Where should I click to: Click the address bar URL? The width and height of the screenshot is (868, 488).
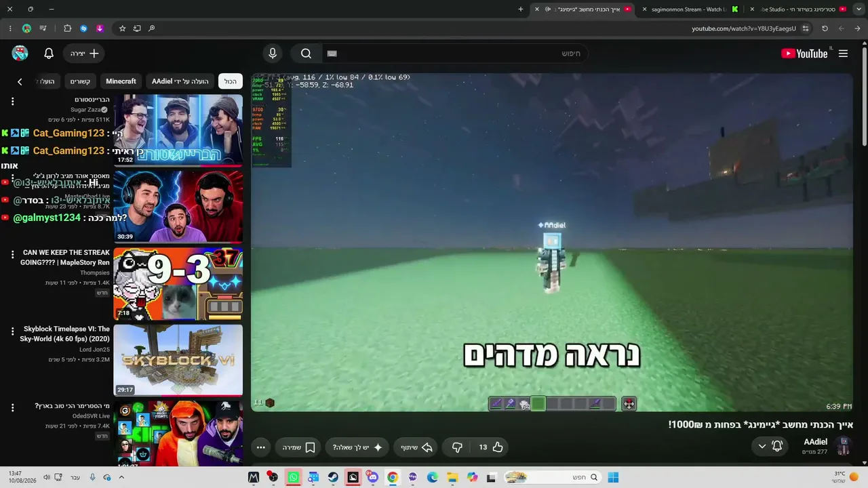click(743, 28)
